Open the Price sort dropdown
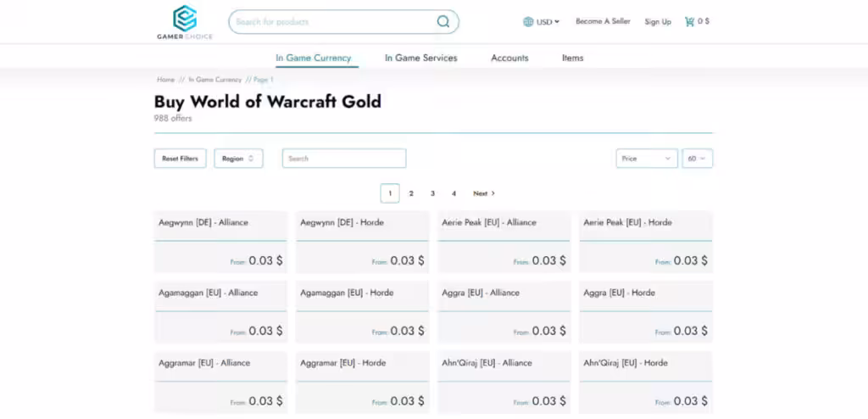This screenshot has height=419, width=868. (x=646, y=159)
